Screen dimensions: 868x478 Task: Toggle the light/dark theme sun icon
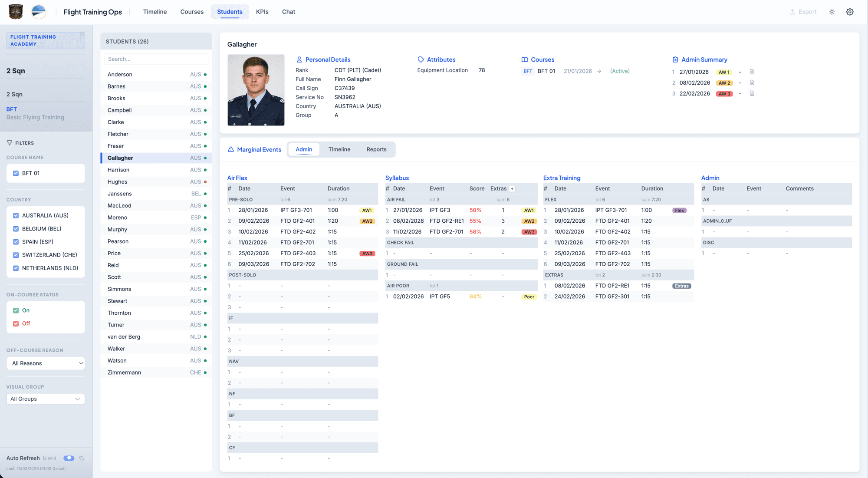tap(832, 12)
